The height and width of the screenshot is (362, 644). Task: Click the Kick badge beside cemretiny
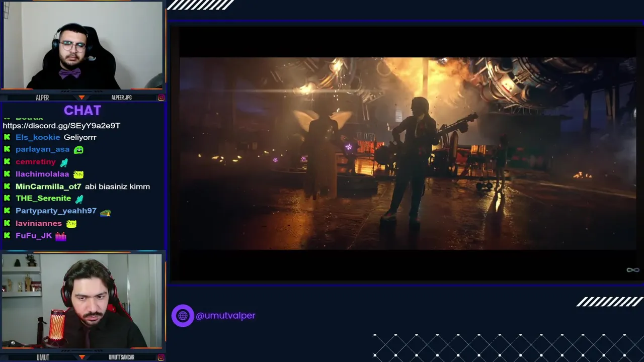tap(7, 162)
